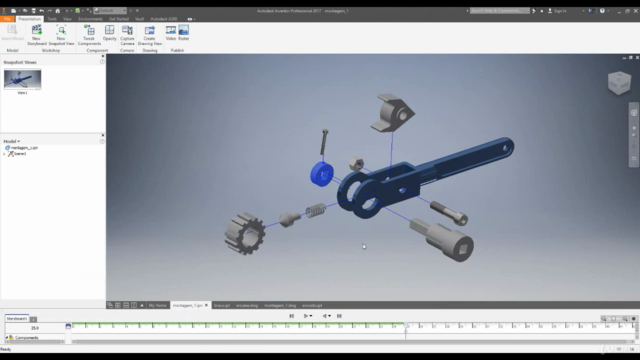Click the timeline playhead marker
This screenshot has width=640, height=360.
pyautogui.click(x=406, y=326)
